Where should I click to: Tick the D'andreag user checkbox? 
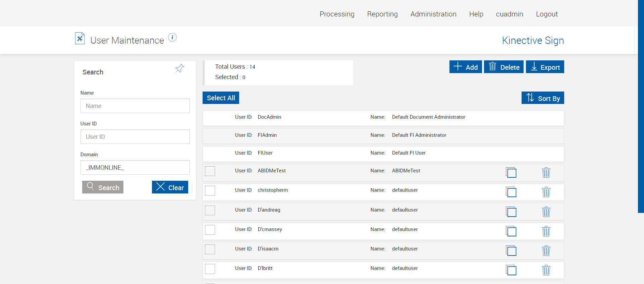point(210,210)
